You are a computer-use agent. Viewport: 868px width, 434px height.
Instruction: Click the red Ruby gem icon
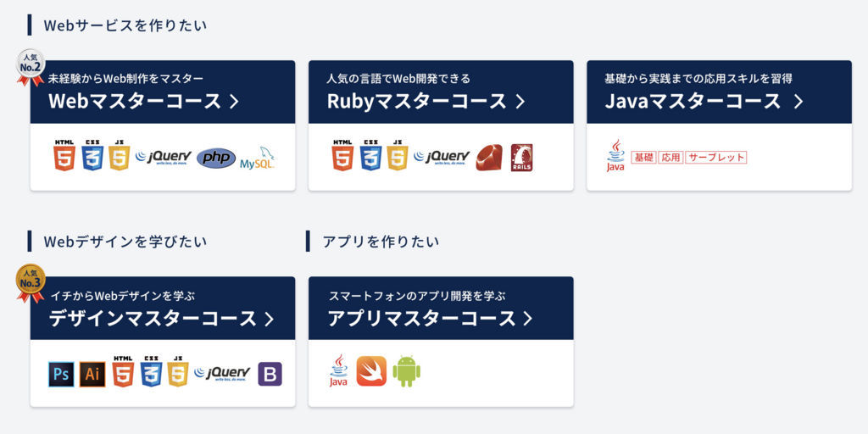[x=489, y=157]
